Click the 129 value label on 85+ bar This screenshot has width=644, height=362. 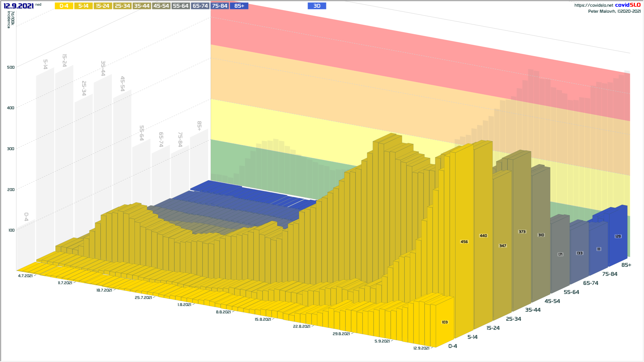coord(618,236)
